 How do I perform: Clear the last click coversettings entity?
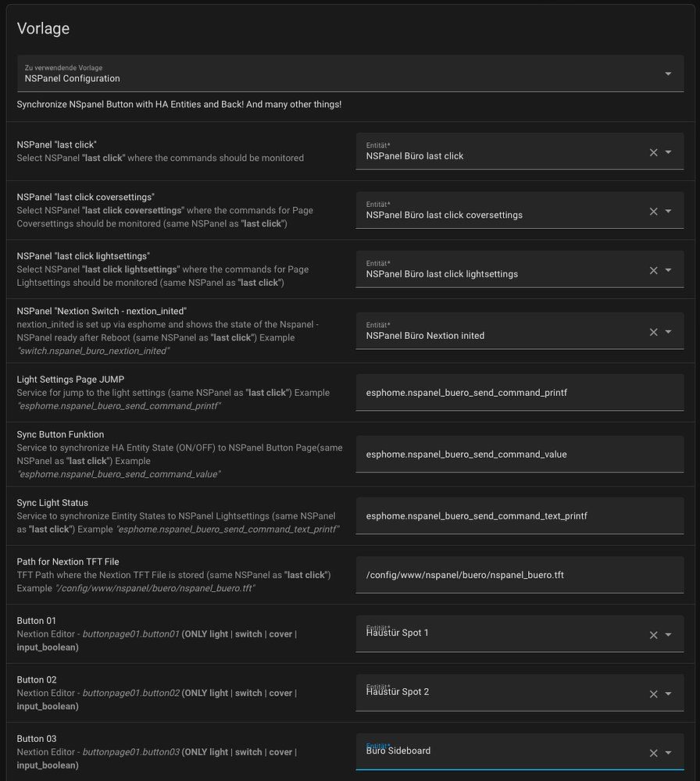[654, 212]
